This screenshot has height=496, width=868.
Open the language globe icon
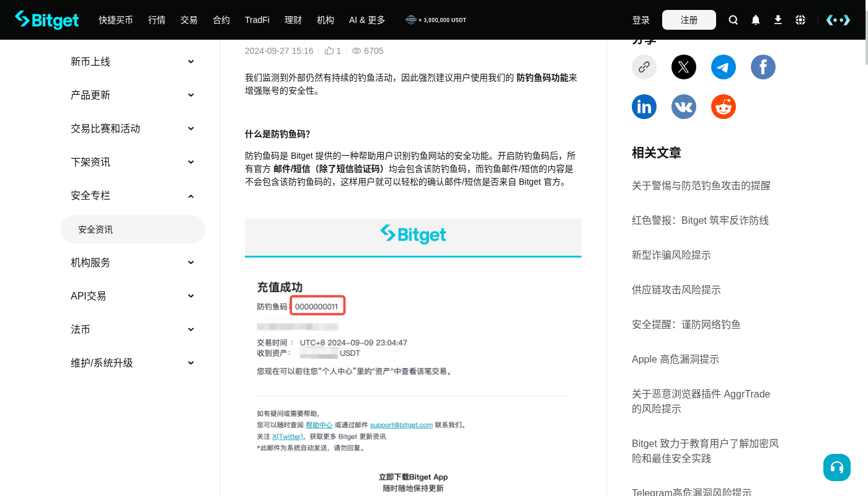click(x=800, y=20)
